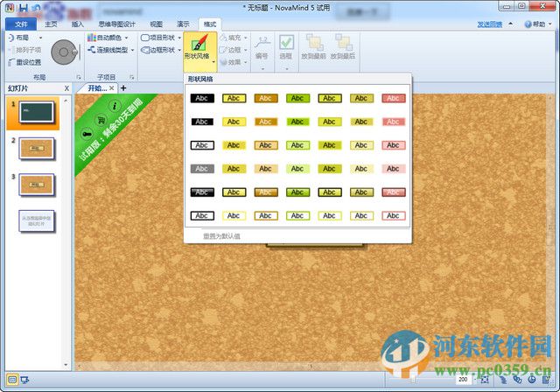This screenshot has height=392, width=560.
Task: Add a new document tab with the plus icon
Action: (x=123, y=88)
